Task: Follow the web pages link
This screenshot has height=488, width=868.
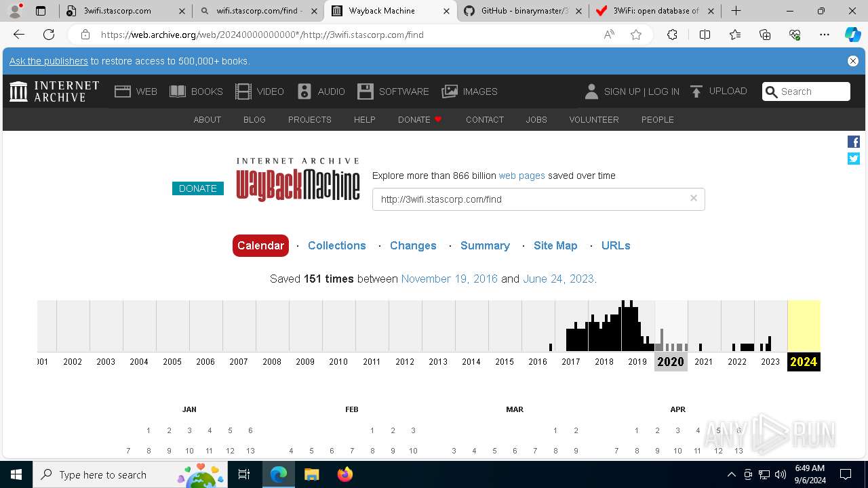Action: point(522,176)
